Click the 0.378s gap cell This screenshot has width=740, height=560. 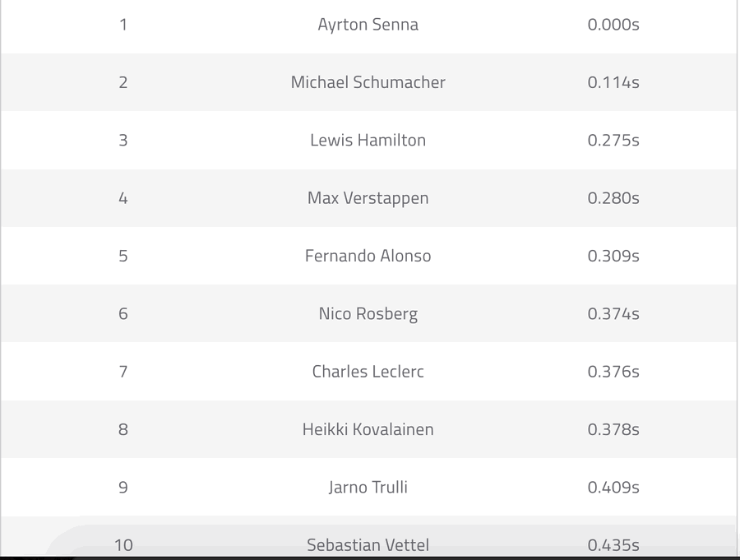(613, 429)
